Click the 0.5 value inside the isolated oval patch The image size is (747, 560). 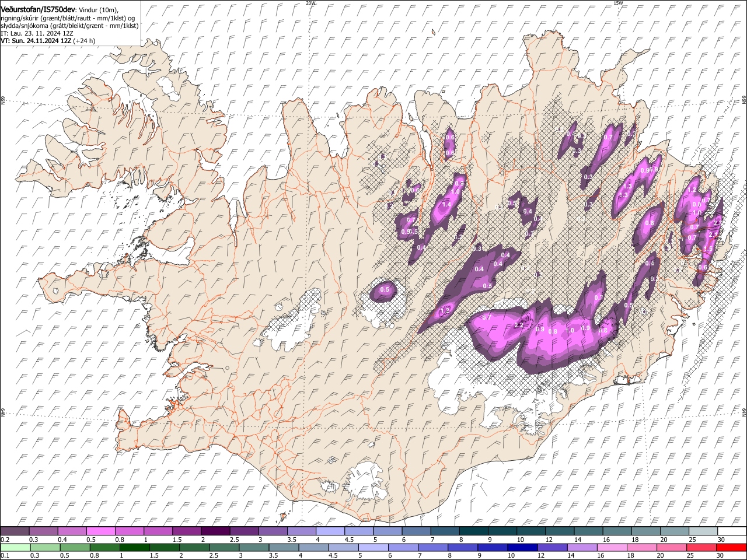click(x=385, y=290)
